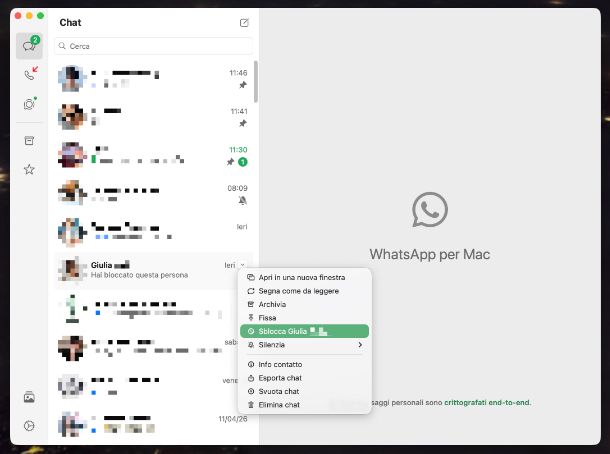The width and height of the screenshot is (610, 454).
Task: Click unread badge on 11:30 chat
Action: pyautogui.click(x=243, y=162)
